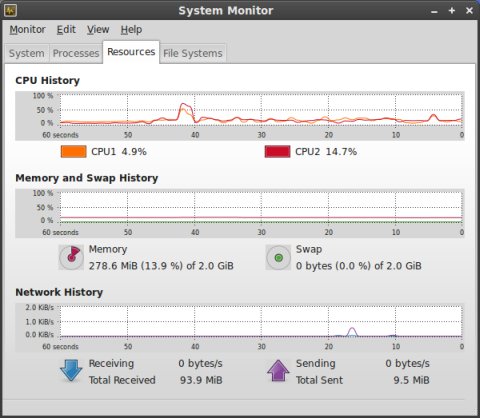
Task: Click the 278.6 MiB memory usage text
Action: click(161, 266)
